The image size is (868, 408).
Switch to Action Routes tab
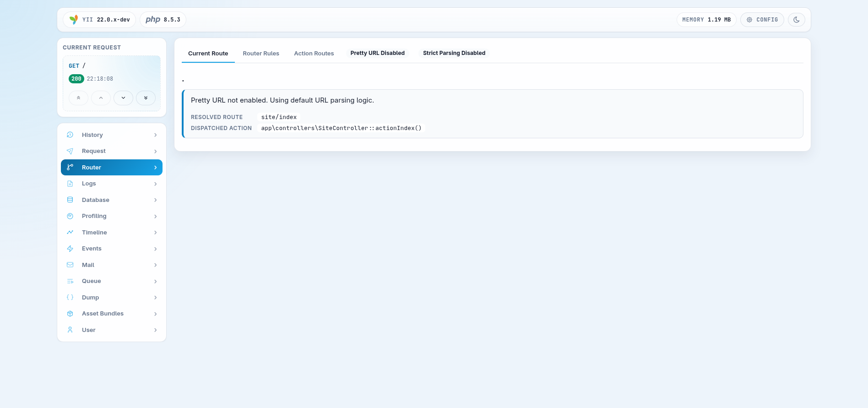[314, 54]
